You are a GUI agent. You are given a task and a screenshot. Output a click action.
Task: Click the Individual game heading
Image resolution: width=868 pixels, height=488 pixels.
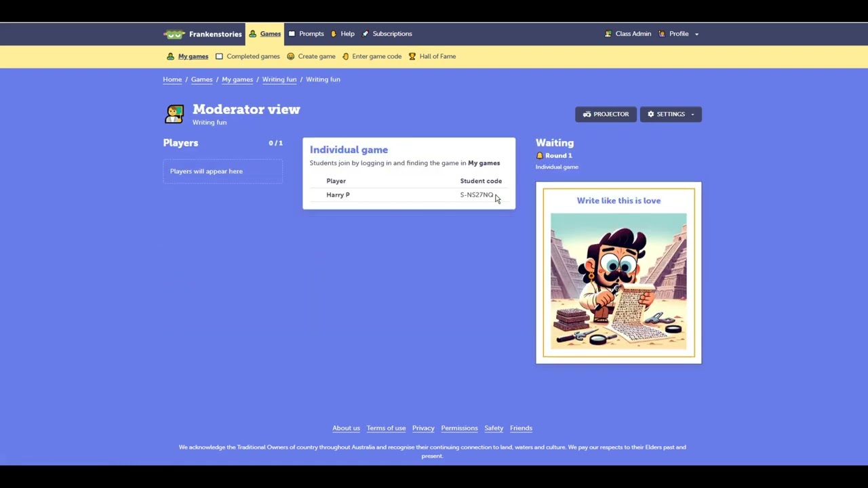(349, 150)
